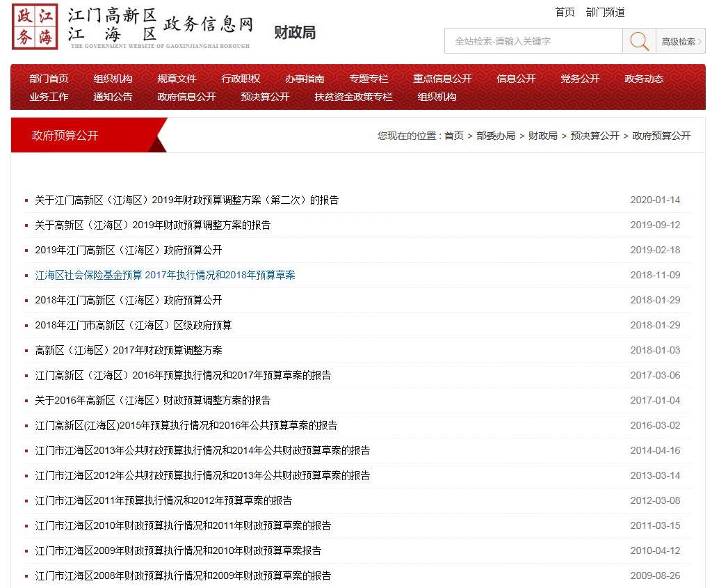The image size is (728, 588).
Task: Navigate to 党务公开 menu item
Action: [580, 79]
